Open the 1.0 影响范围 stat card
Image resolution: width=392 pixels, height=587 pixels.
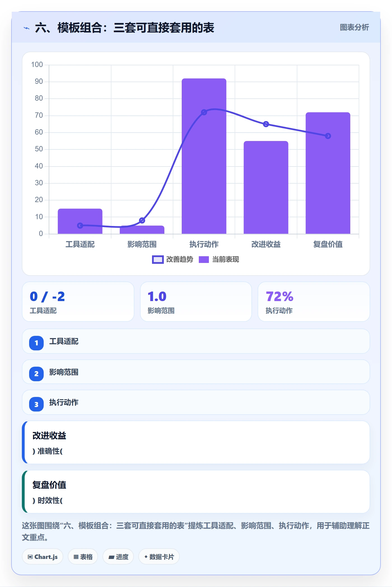point(196,302)
